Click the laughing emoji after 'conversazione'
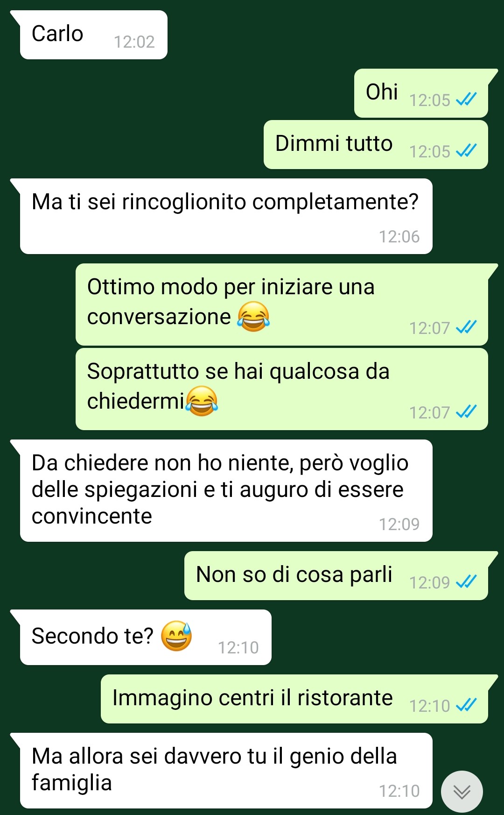The height and width of the screenshot is (815, 504). [253, 316]
